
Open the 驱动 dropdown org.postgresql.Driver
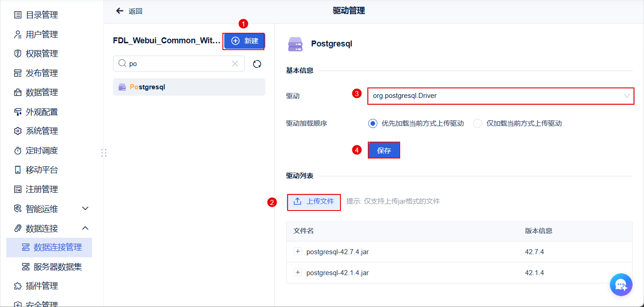[500, 96]
